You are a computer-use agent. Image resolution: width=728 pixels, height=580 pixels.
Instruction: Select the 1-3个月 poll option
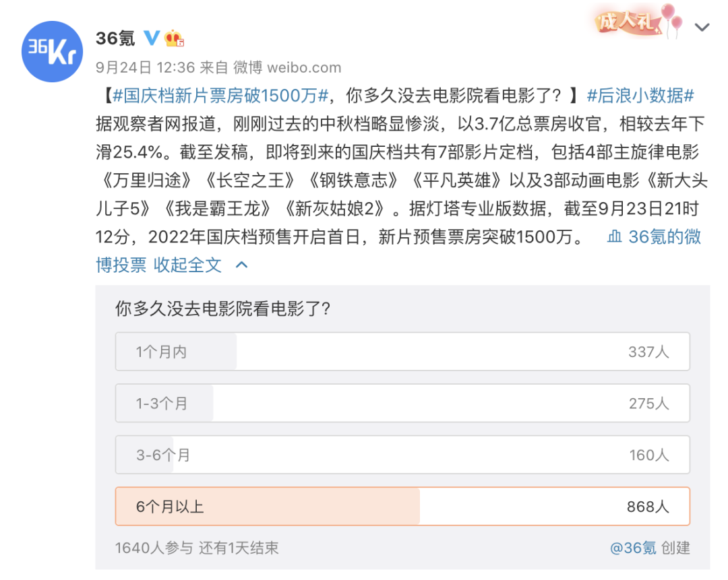point(402,404)
